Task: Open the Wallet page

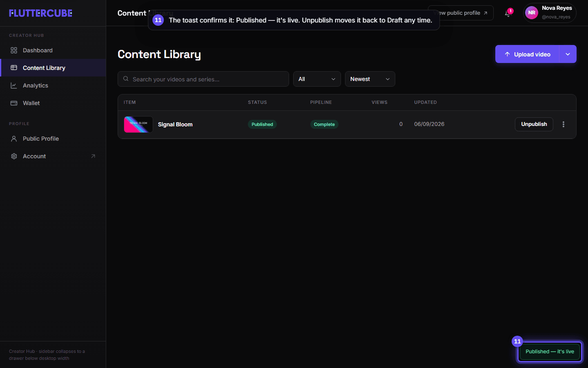Action: pyautogui.click(x=53, y=103)
